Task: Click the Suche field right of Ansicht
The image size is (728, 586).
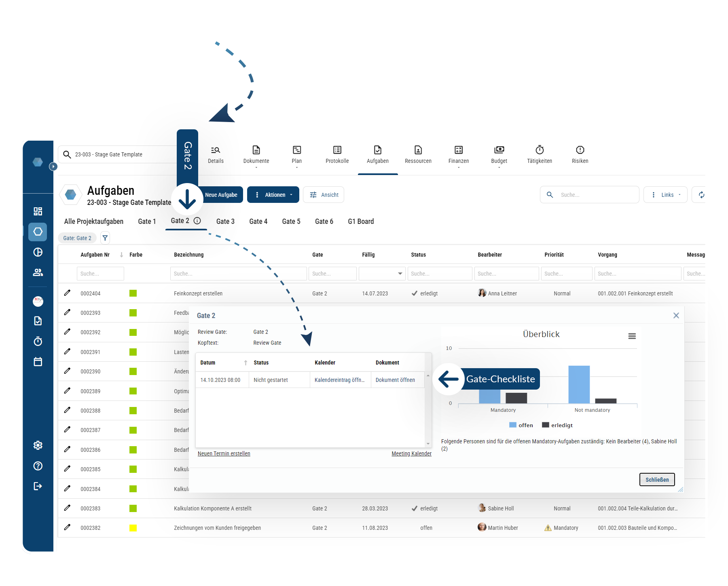Action: (589, 195)
